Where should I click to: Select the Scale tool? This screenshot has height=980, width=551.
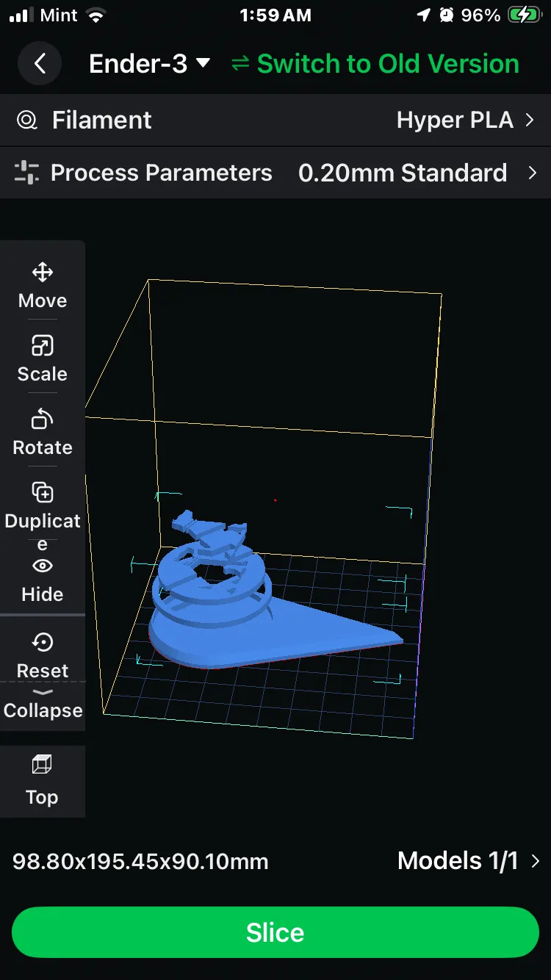pos(43,359)
